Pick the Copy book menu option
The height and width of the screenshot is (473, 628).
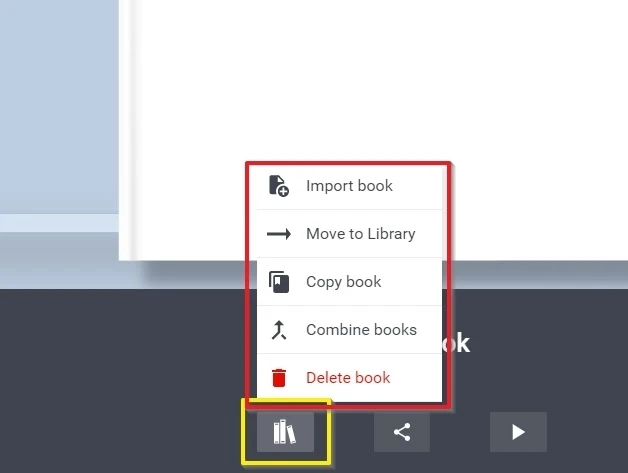349,282
